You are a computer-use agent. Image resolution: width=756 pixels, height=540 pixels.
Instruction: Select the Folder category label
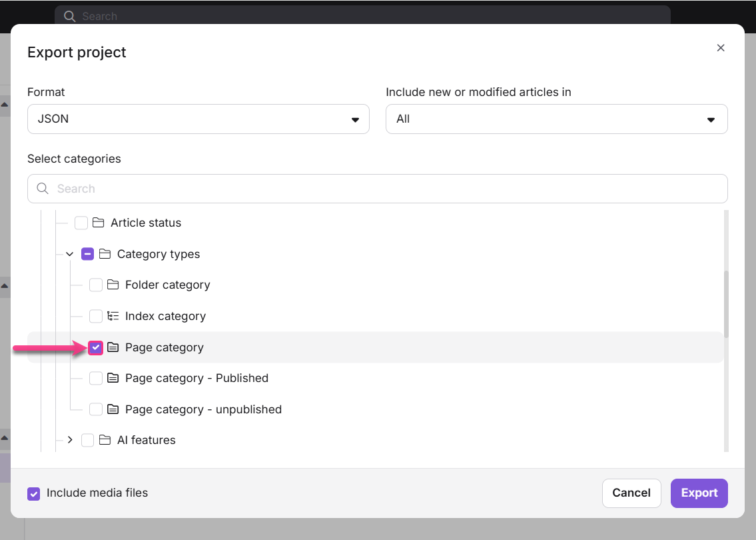point(167,285)
